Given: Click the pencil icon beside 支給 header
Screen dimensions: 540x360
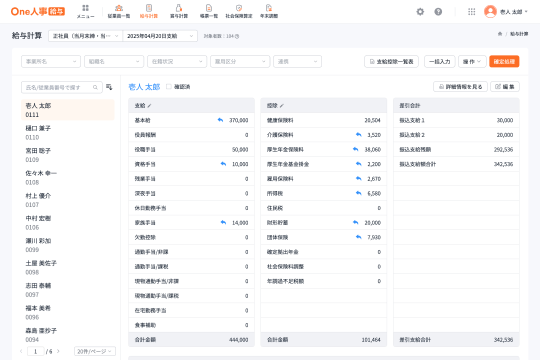Looking at the screenshot, I should click(x=149, y=106).
